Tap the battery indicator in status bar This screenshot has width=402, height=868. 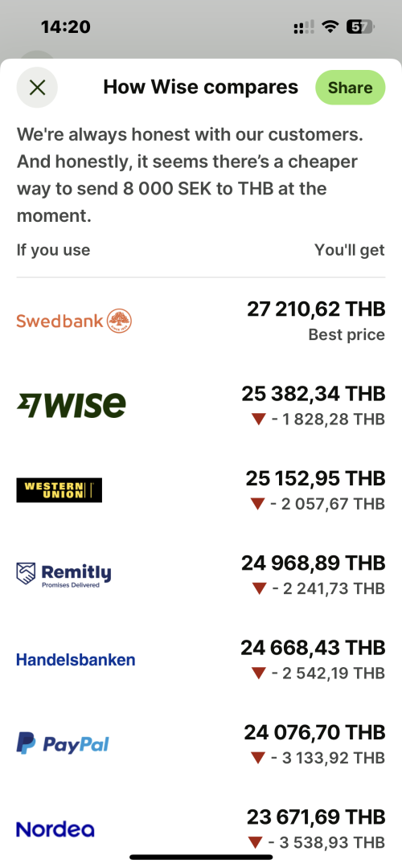[x=360, y=26]
